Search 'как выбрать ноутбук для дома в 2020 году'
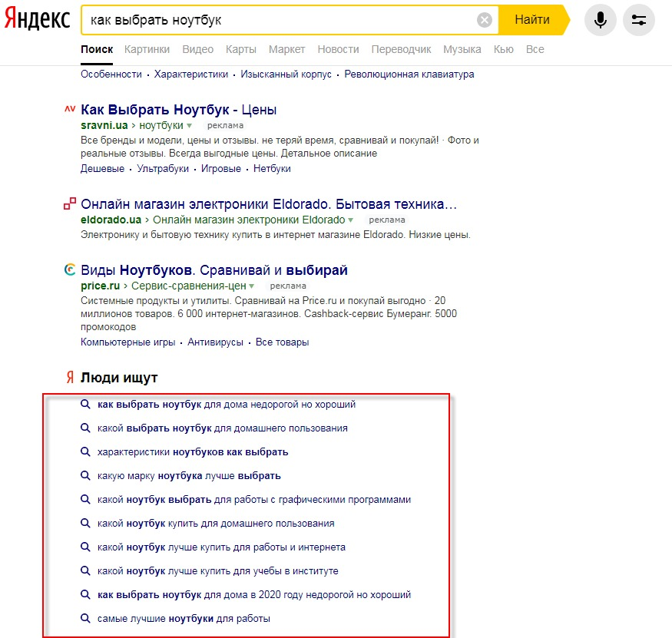672x638 pixels. [254, 595]
